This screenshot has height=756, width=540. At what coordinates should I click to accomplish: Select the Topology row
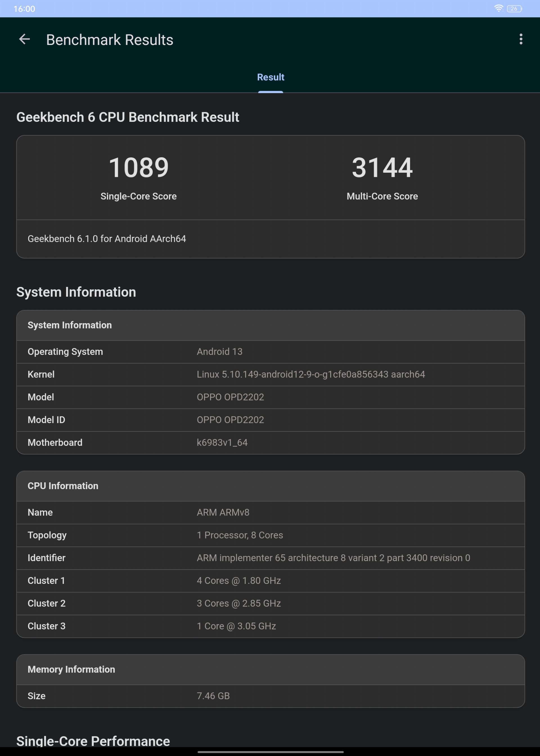tap(271, 535)
